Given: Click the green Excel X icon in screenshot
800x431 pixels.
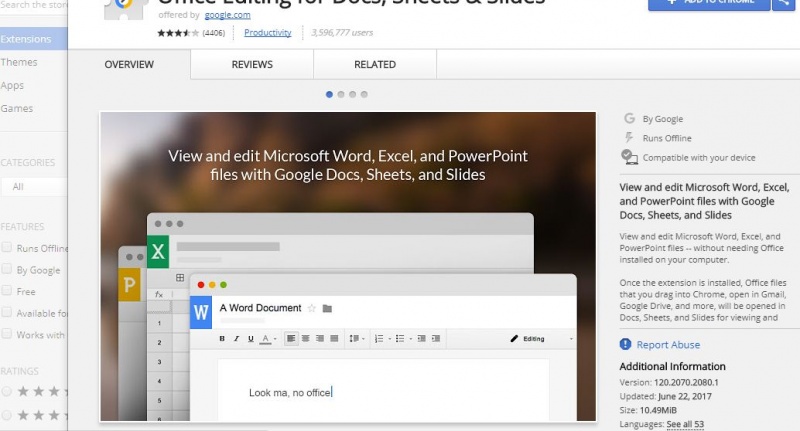Looking at the screenshot, I should pyautogui.click(x=158, y=251).
